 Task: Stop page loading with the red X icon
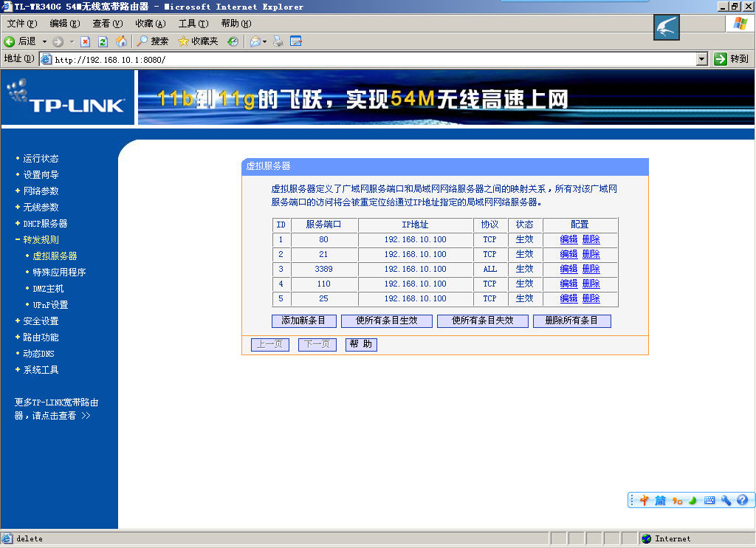click(x=86, y=41)
